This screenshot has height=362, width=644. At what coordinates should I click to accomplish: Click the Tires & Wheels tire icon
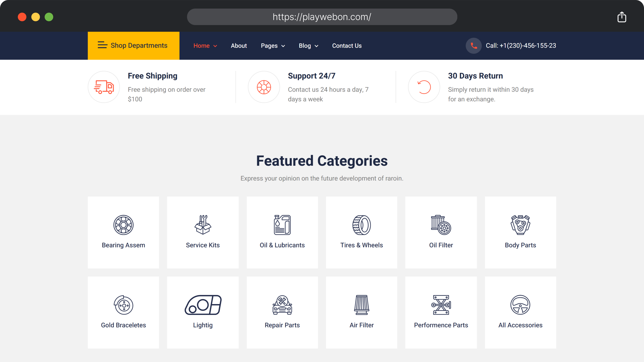click(x=362, y=225)
